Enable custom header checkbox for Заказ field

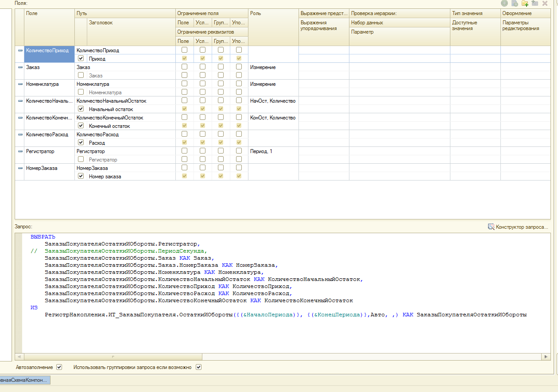(81, 75)
